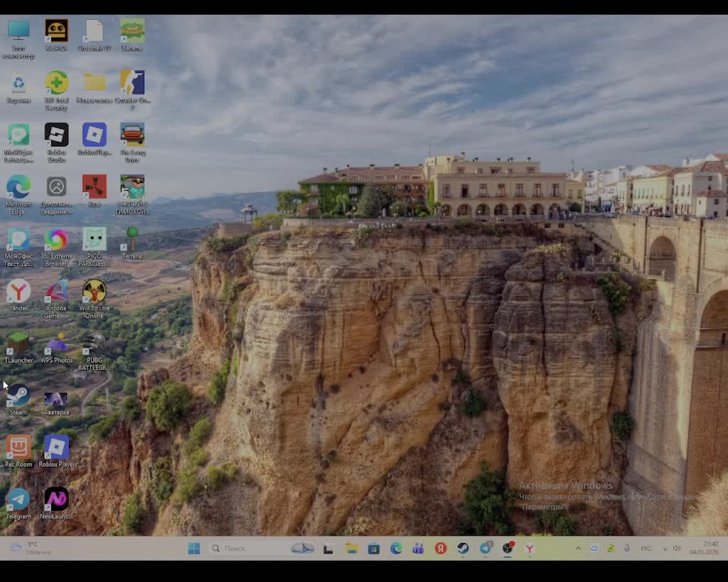Open the network status tray icon
The height and width of the screenshot is (582, 728).
665,549
